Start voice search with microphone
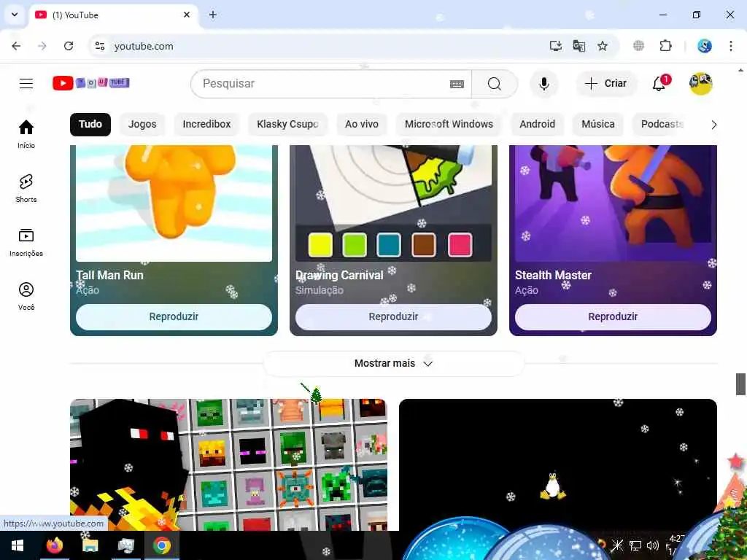The image size is (747, 560). coord(543,84)
